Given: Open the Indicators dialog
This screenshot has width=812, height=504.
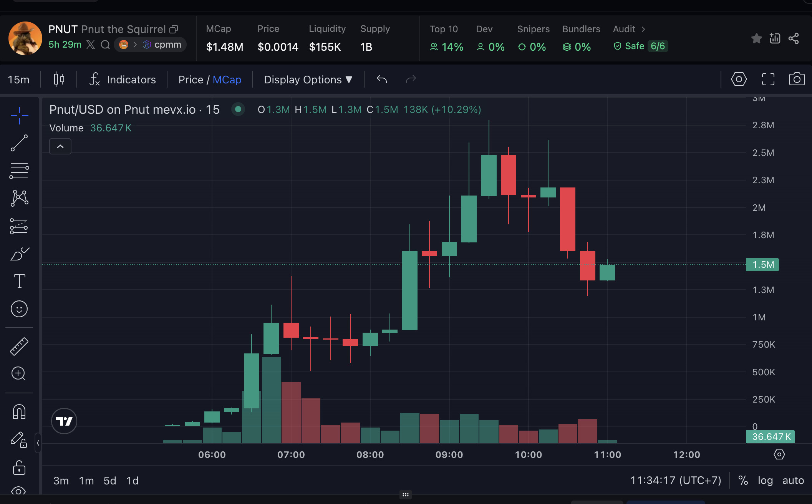Looking at the screenshot, I should (x=123, y=80).
